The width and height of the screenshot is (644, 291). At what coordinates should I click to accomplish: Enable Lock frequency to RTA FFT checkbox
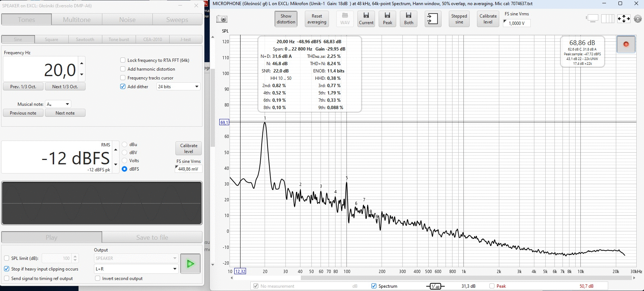pyautogui.click(x=123, y=60)
